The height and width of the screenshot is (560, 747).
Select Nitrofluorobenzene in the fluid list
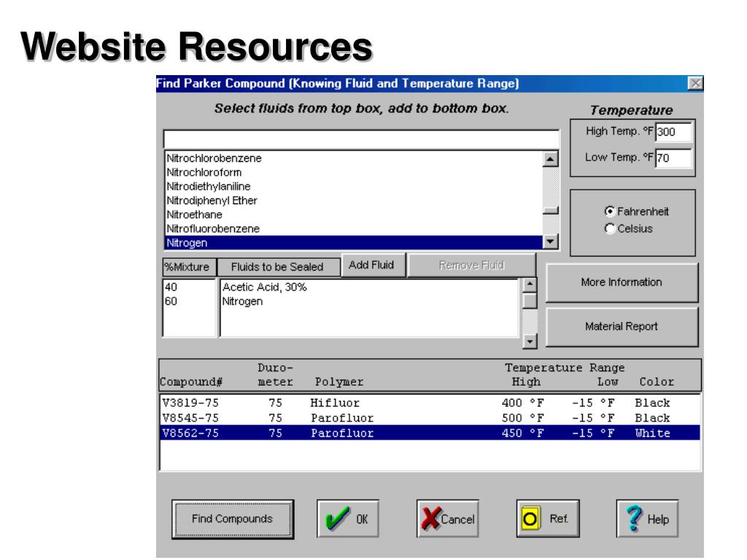click(x=354, y=228)
